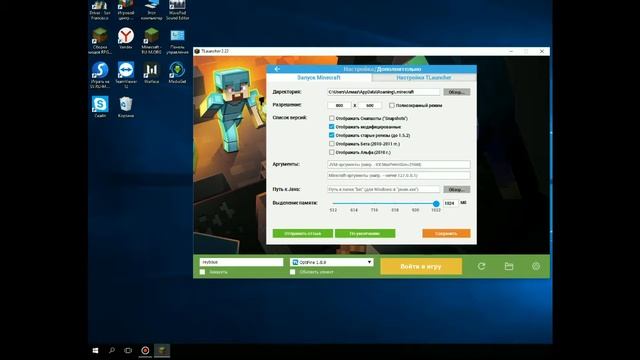Click the green defaults button

click(365, 233)
